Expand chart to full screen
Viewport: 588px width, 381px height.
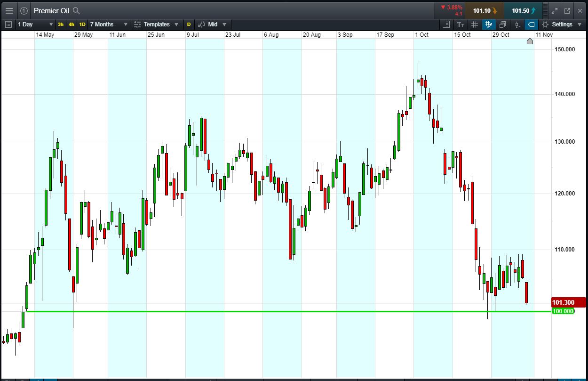pos(555,10)
